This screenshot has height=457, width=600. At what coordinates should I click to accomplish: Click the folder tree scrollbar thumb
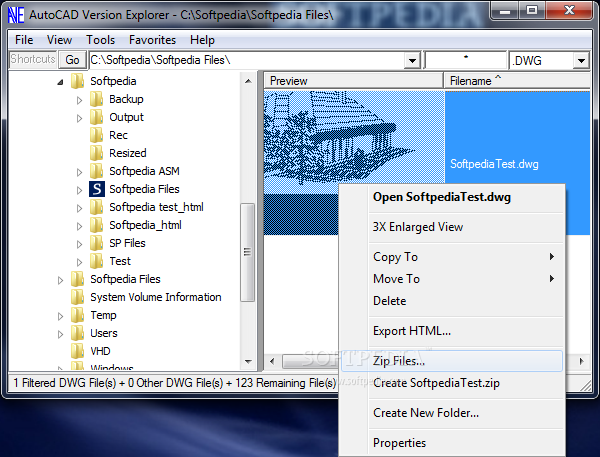coord(248,252)
